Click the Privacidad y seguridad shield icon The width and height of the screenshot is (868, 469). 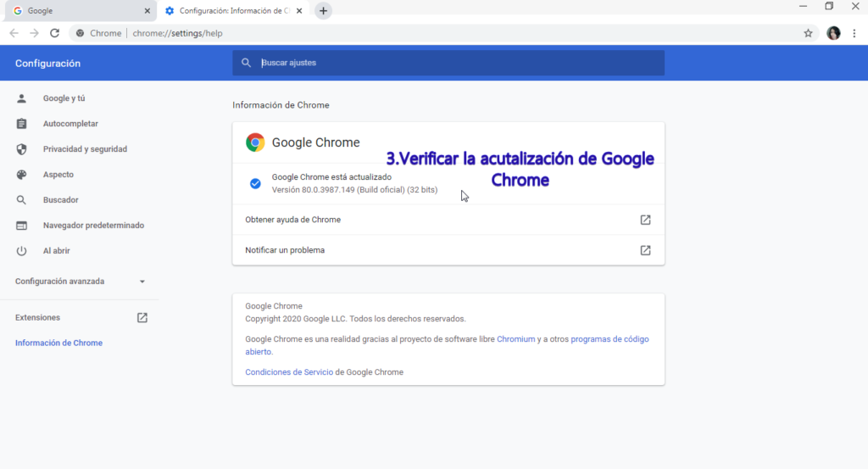coord(22,149)
